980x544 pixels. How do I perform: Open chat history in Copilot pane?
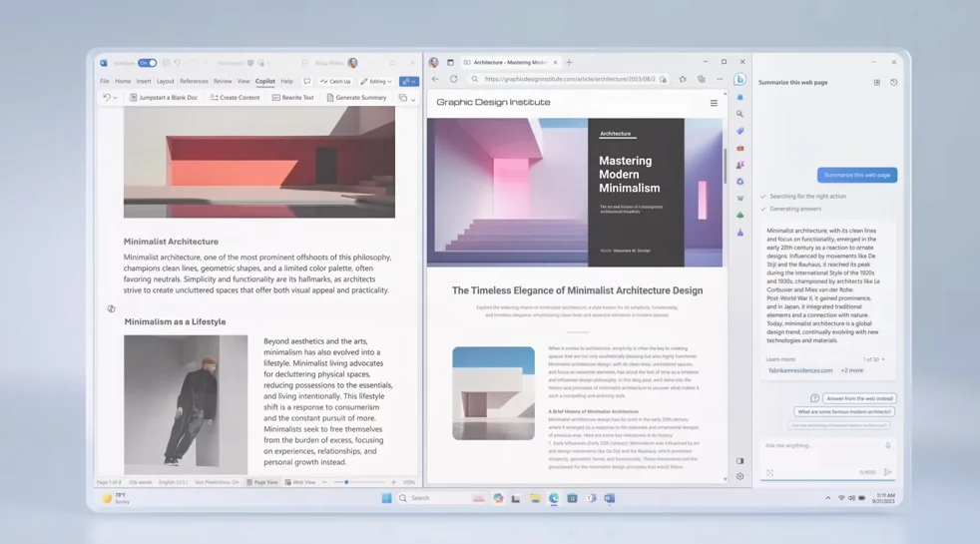click(894, 83)
